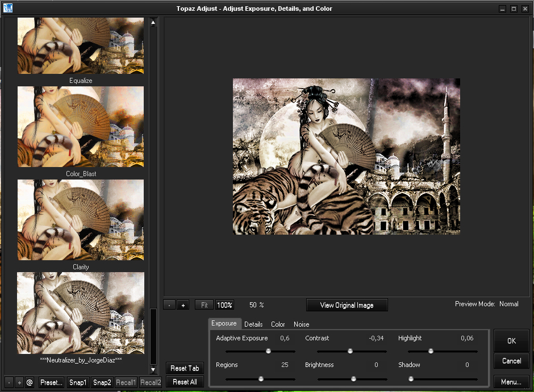The image size is (534, 392).
Task: Click the preset list minus button
Action: tap(9, 382)
